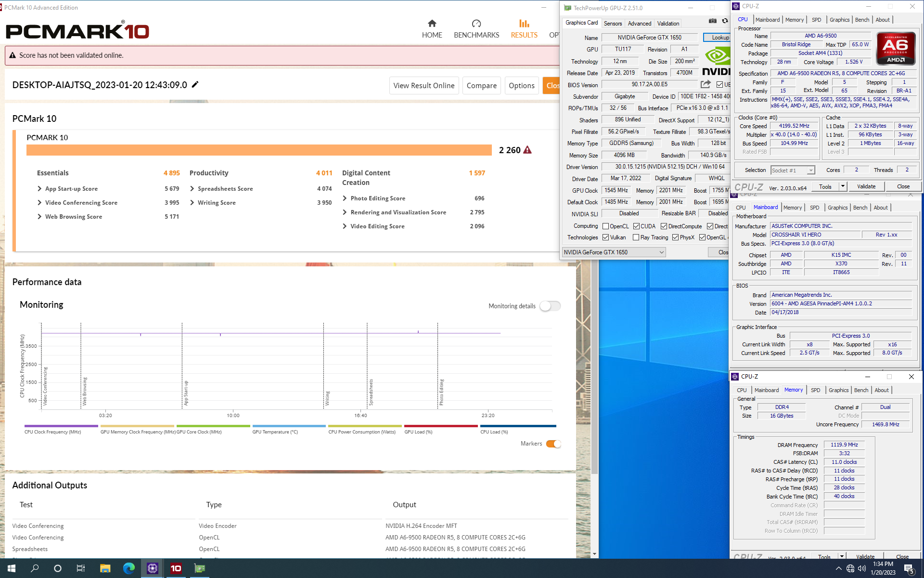Switch to PCMark 10 taskbar icon
Image resolution: width=924 pixels, height=578 pixels.
coord(176,568)
